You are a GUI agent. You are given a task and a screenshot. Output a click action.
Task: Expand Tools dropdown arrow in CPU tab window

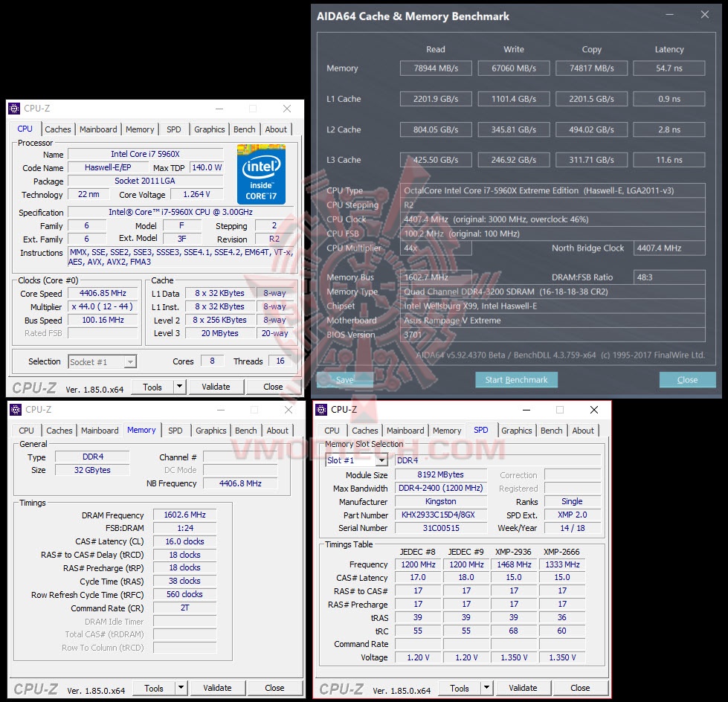point(180,386)
